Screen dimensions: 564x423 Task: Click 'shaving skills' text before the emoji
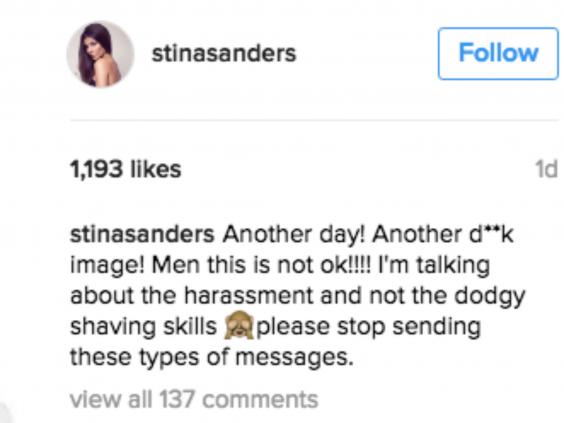pyautogui.click(x=143, y=326)
